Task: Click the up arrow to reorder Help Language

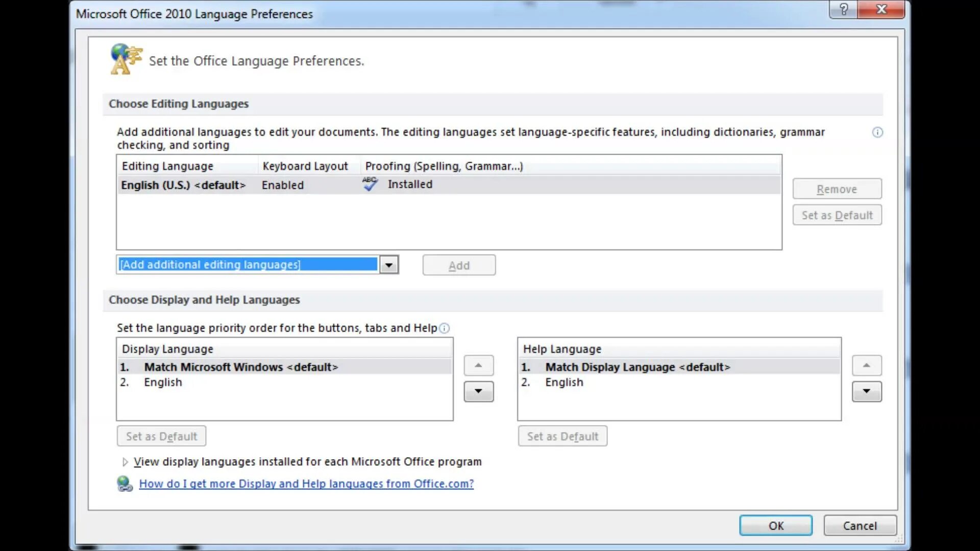Action: click(x=867, y=365)
